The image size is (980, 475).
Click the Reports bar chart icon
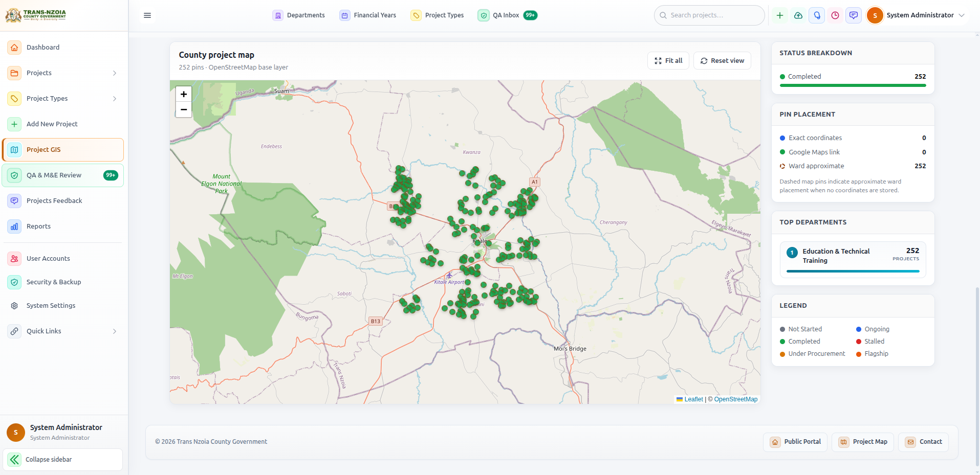(14, 227)
